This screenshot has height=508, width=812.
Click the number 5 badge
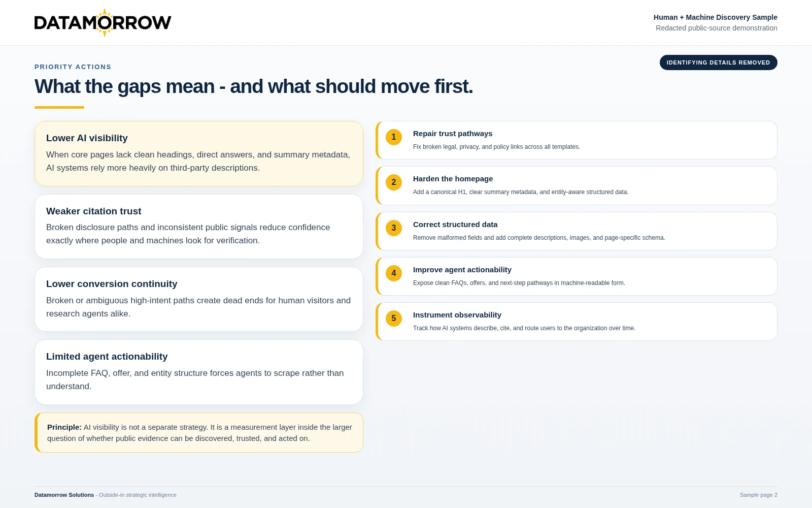[394, 319]
